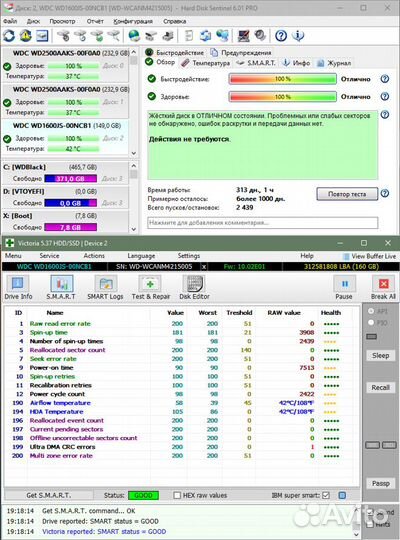
Task: Select the S.M.A.R.T icon in Victoria toolbar
Action: coord(61,288)
